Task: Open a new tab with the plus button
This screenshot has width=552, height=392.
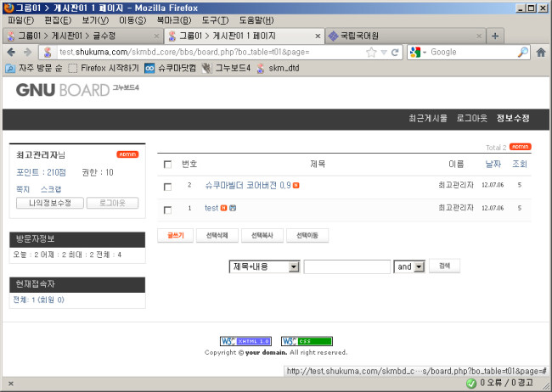Action: click(x=495, y=36)
